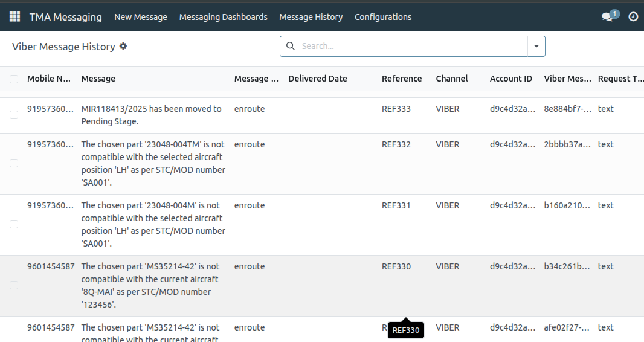Click request type text in REF331 row
This screenshot has width=644, height=342.
point(606,205)
